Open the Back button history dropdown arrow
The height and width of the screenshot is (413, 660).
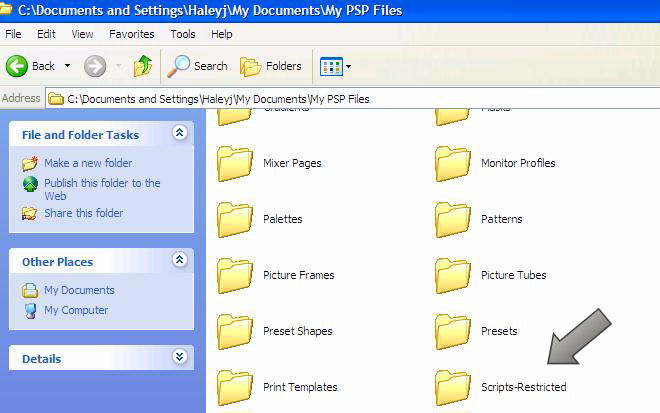[67, 66]
